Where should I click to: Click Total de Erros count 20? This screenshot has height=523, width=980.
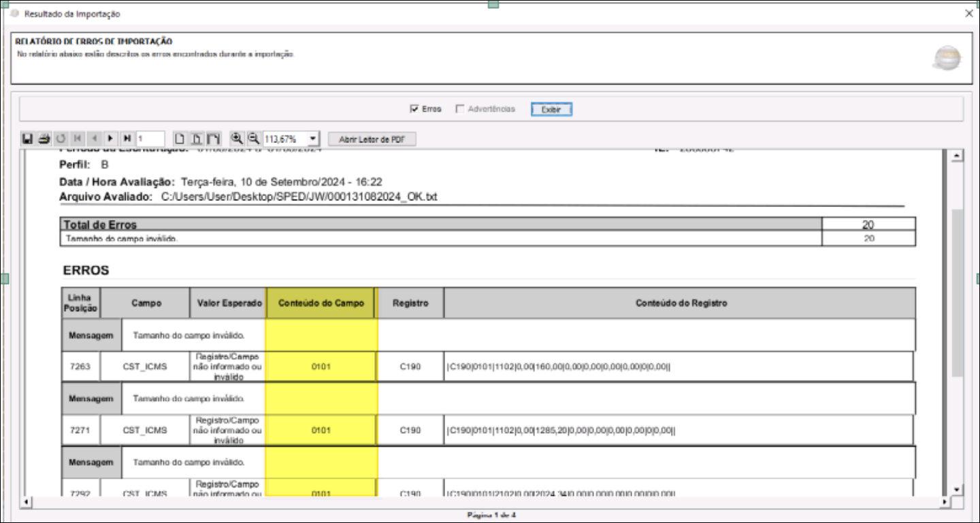click(868, 225)
